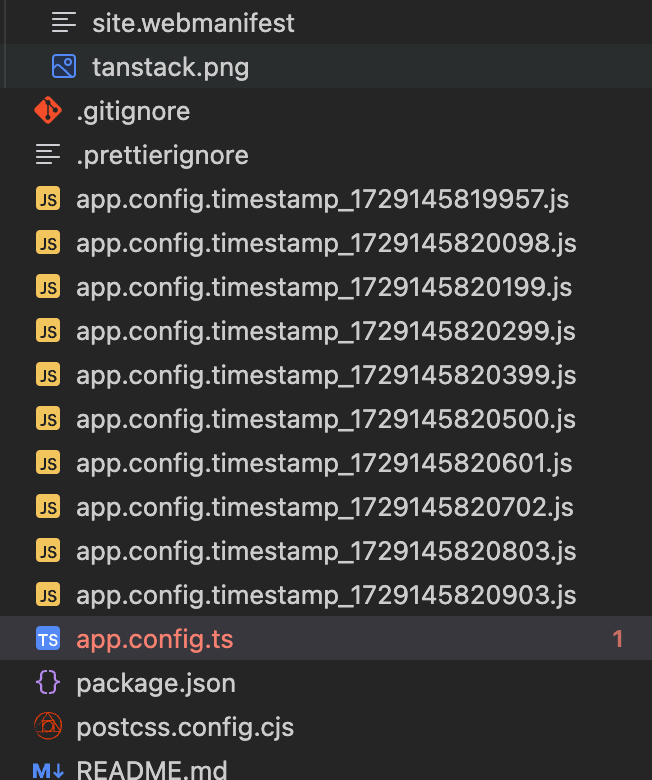Screen dimensions: 652x780
Task: Click the markdown icon next to README.md
Action: [x=47, y=771]
